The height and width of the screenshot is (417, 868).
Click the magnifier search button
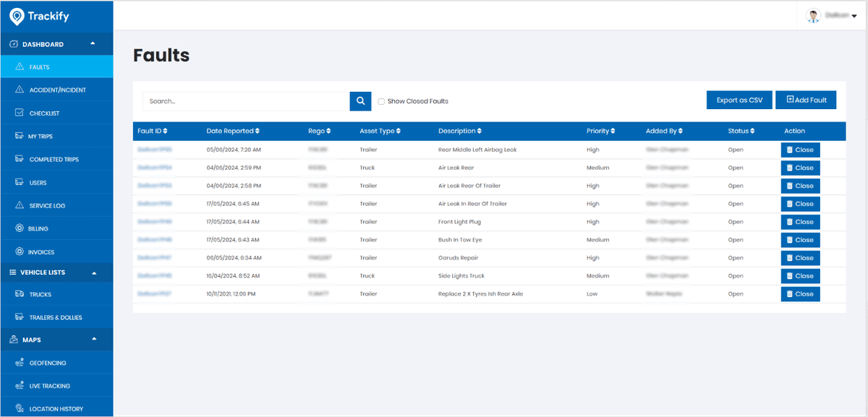[360, 101]
